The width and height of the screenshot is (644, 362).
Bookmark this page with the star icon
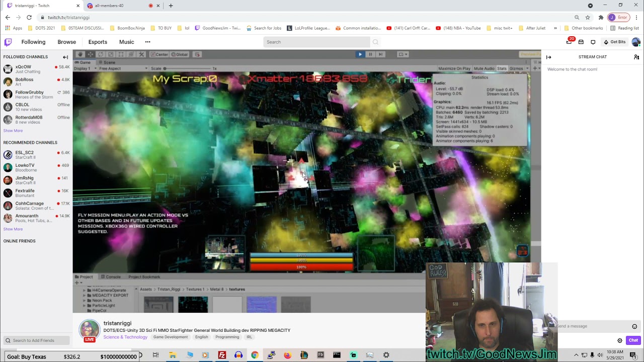coord(587,17)
